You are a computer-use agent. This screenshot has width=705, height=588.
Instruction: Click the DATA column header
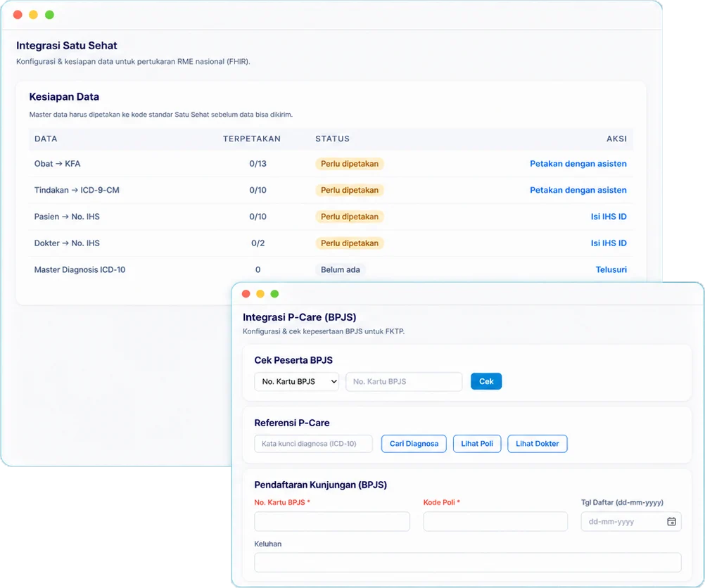point(46,139)
